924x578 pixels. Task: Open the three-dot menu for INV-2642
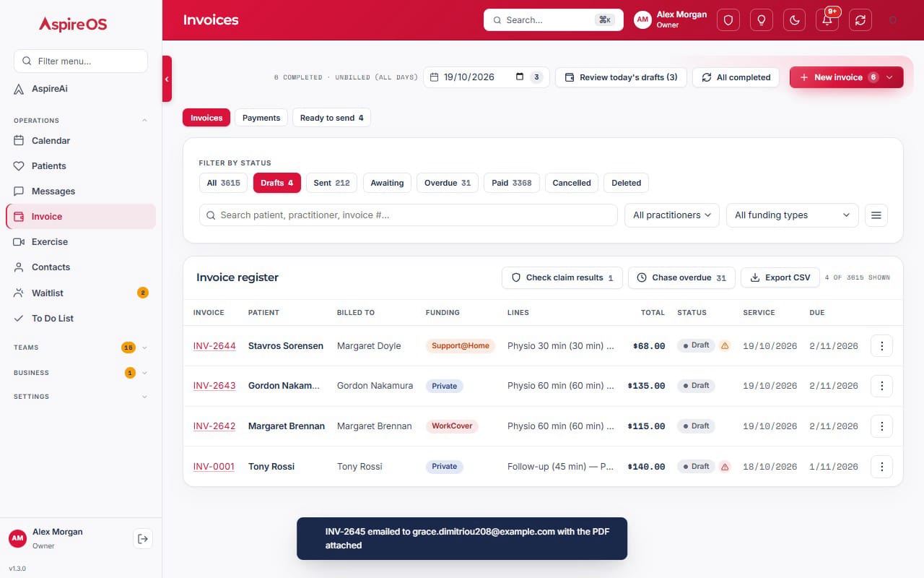[x=881, y=426]
